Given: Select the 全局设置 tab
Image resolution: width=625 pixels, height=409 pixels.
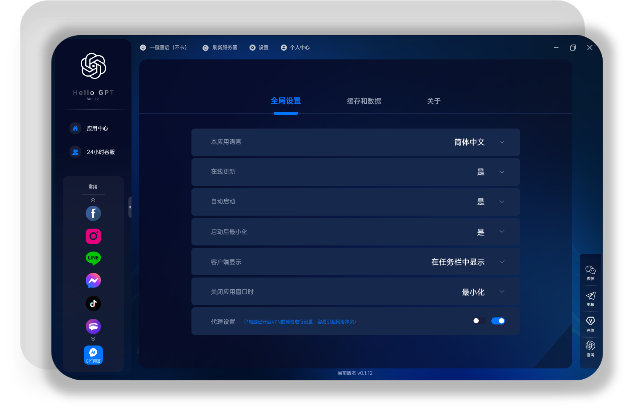Looking at the screenshot, I should pyautogui.click(x=285, y=101).
